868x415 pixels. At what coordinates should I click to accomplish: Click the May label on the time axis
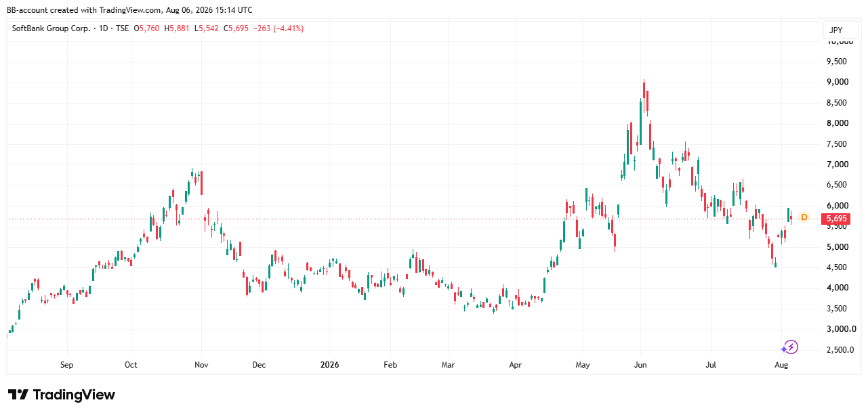[583, 365]
